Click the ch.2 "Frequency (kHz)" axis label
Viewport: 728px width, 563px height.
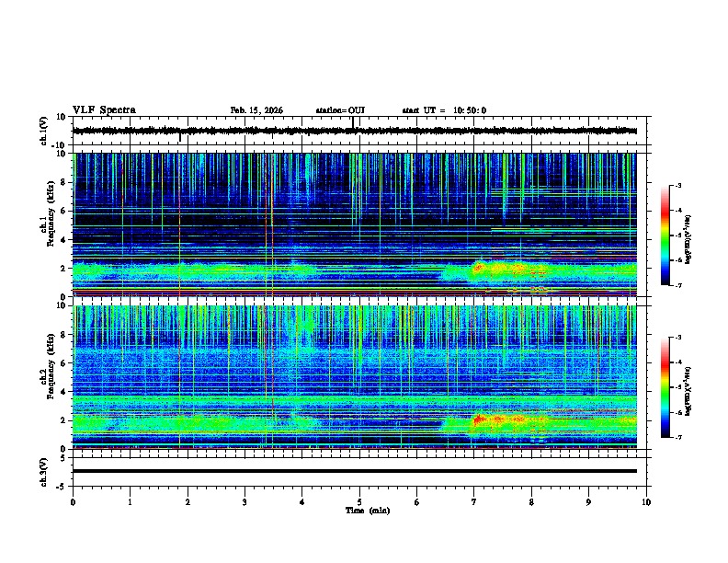[51, 368]
